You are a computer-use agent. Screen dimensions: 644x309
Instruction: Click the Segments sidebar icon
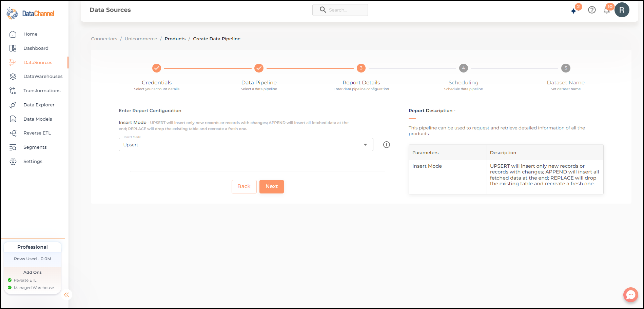click(13, 147)
